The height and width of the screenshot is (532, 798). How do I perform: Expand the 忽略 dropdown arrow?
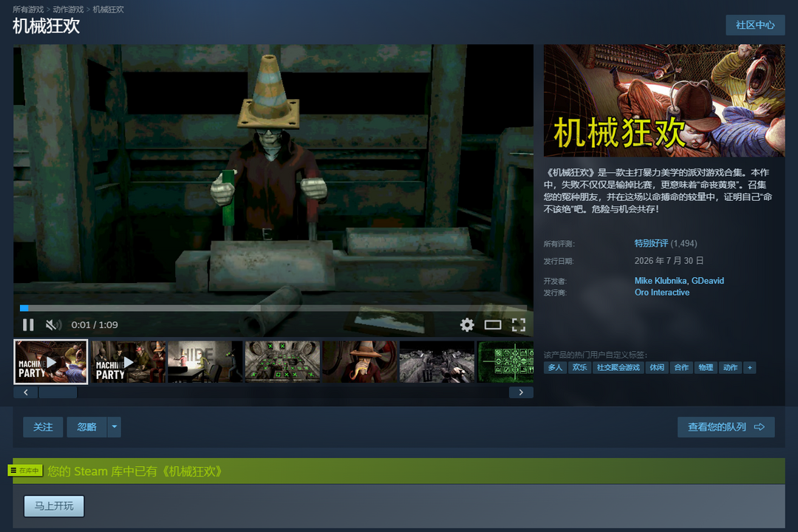click(x=115, y=427)
